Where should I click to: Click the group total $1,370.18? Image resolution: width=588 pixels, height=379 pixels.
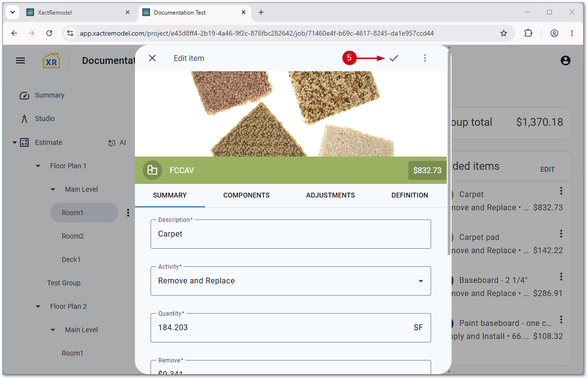[539, 122]
